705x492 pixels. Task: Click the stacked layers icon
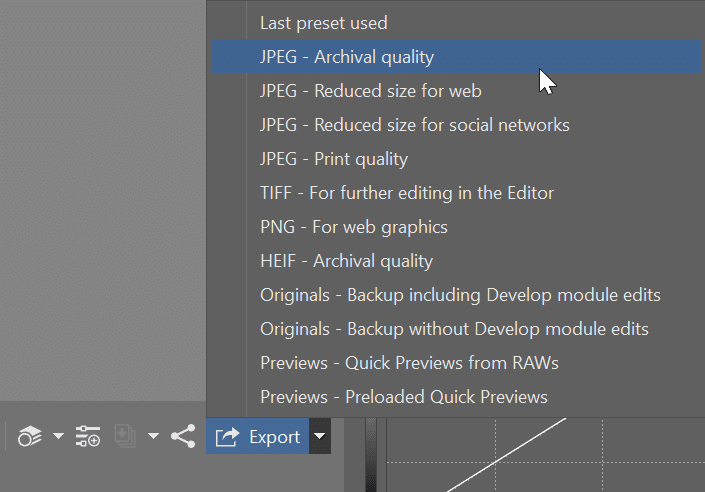click(x=30, y=436)
